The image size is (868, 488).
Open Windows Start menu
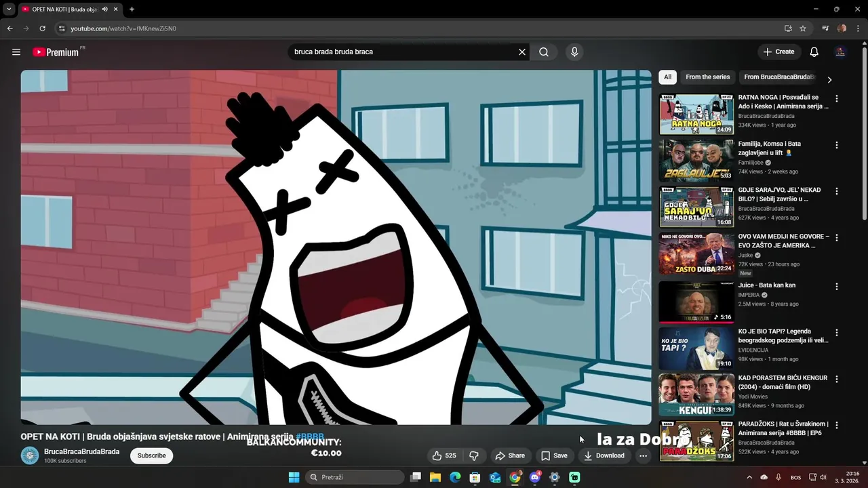click(294, 477)
